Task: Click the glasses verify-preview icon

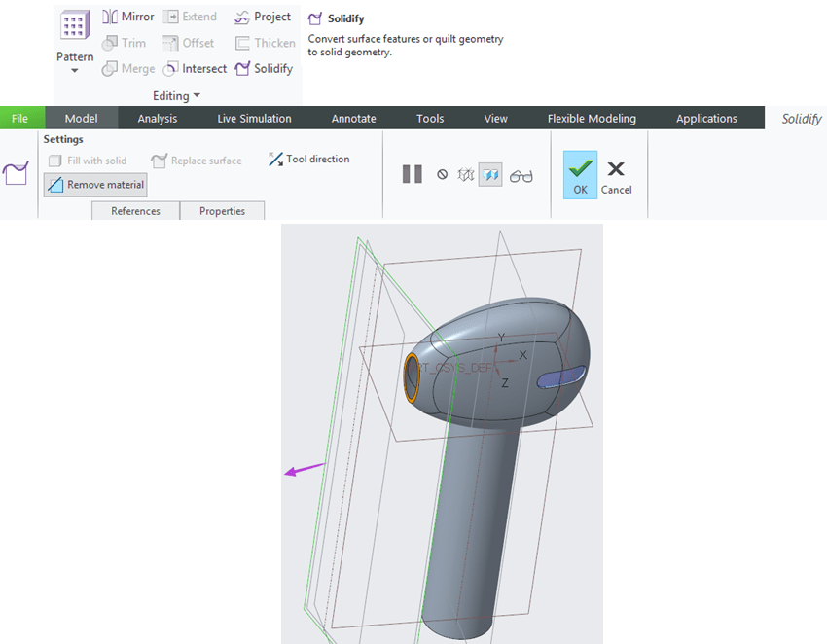Action: tap(521, 176)
